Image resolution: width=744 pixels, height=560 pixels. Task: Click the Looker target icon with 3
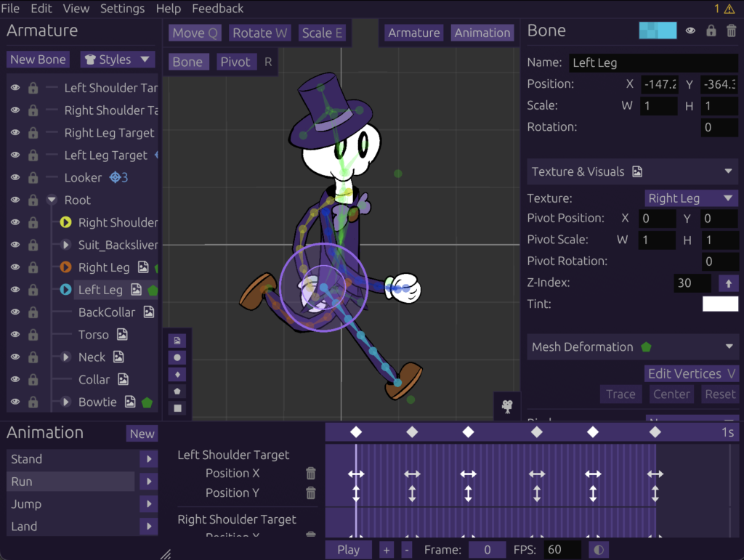tap(118, 177)
